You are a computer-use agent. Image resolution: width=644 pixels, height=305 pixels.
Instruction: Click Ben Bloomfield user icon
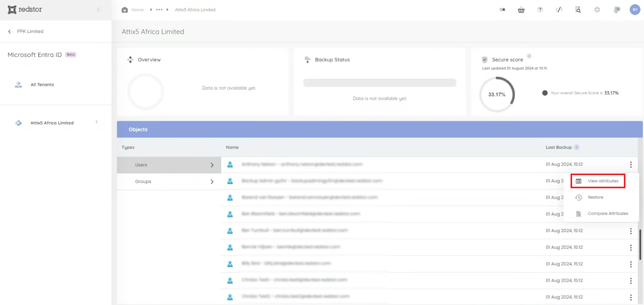230,214
